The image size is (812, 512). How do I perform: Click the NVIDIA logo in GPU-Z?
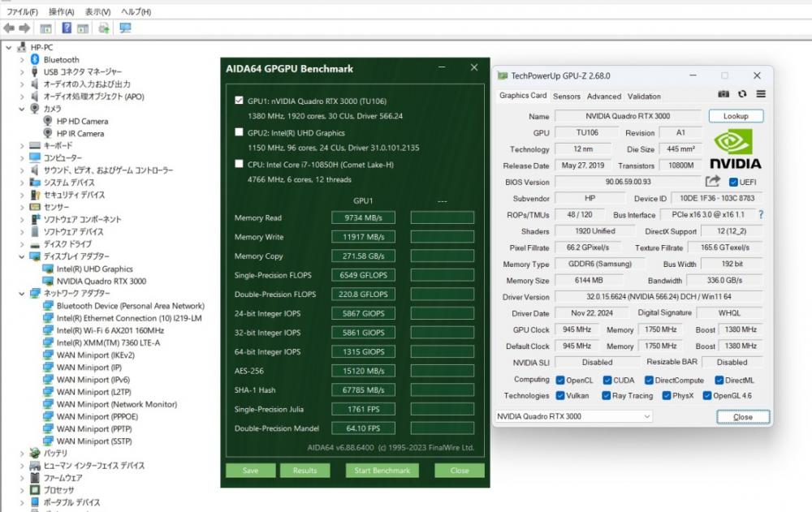pyautogui.click(x=735, y=149)
